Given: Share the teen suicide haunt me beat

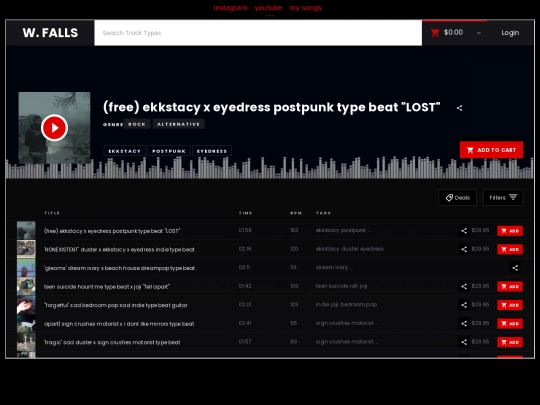Looking at the screenshot, I should [464, 286].
